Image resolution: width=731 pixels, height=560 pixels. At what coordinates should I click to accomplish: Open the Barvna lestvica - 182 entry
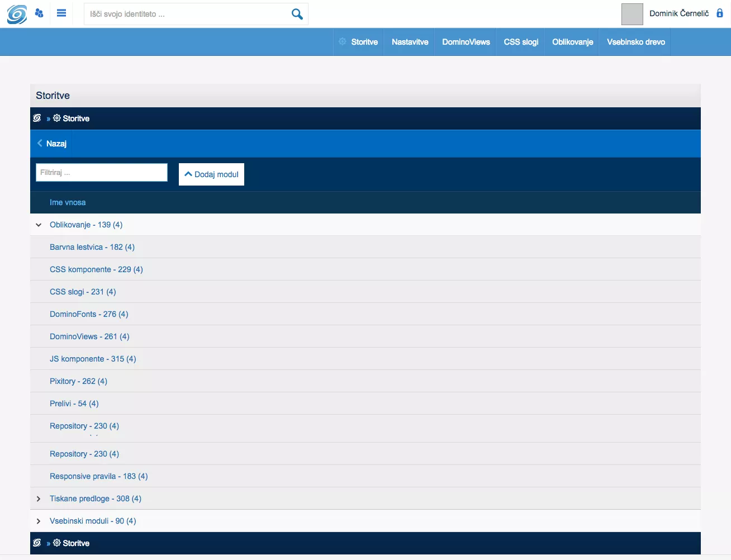tap(92, 247)
